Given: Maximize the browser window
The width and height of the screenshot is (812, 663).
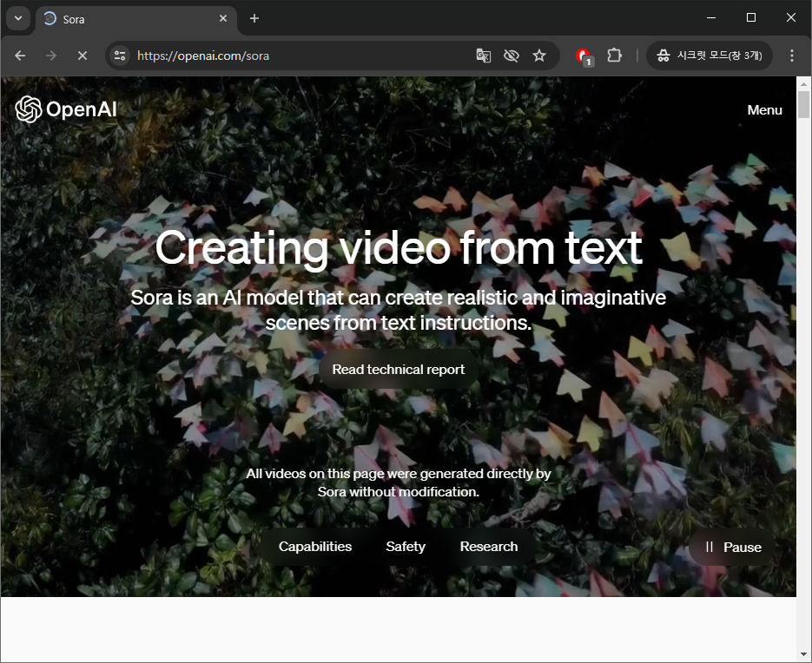Looking at the screenshot, I should click(751, 17).
